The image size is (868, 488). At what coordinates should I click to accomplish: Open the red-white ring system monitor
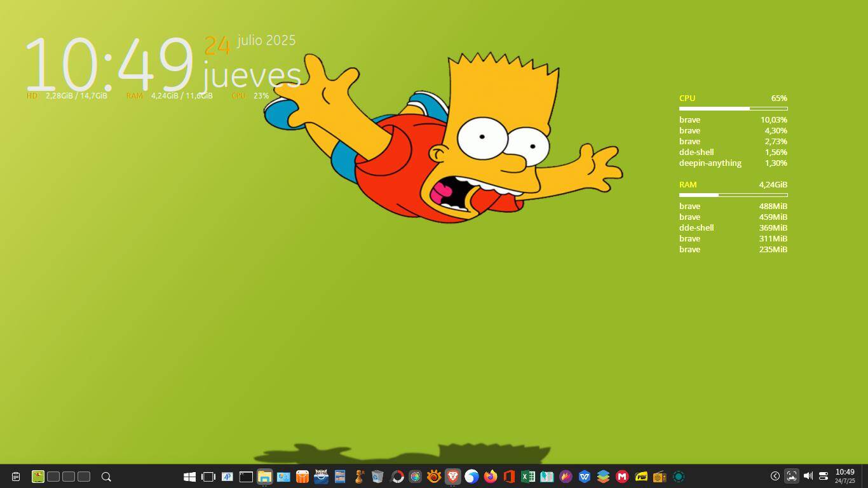tap(397, 477)
